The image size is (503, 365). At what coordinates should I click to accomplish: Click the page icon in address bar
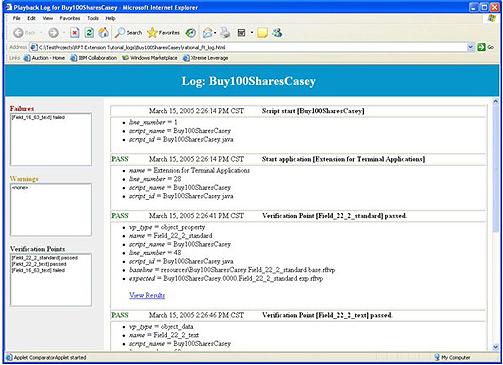coord(34,47)
